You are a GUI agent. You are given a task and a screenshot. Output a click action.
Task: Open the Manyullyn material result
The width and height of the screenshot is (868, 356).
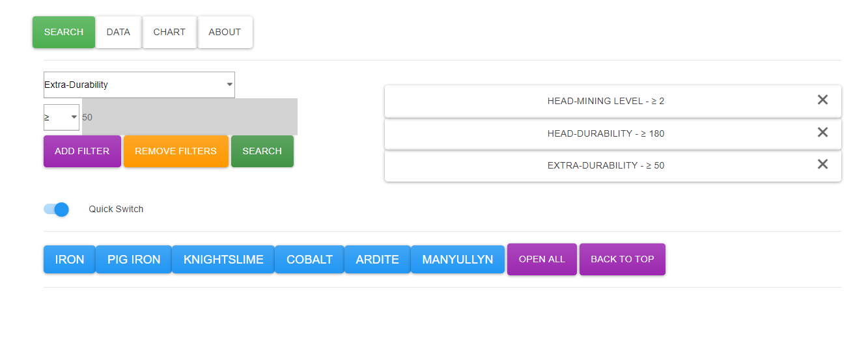click(x=458, y=260)
